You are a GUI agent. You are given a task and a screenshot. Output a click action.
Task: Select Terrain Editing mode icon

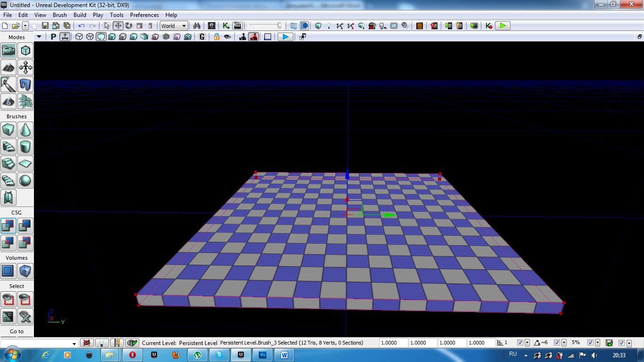pyautogui.click(x=8, y=67)
